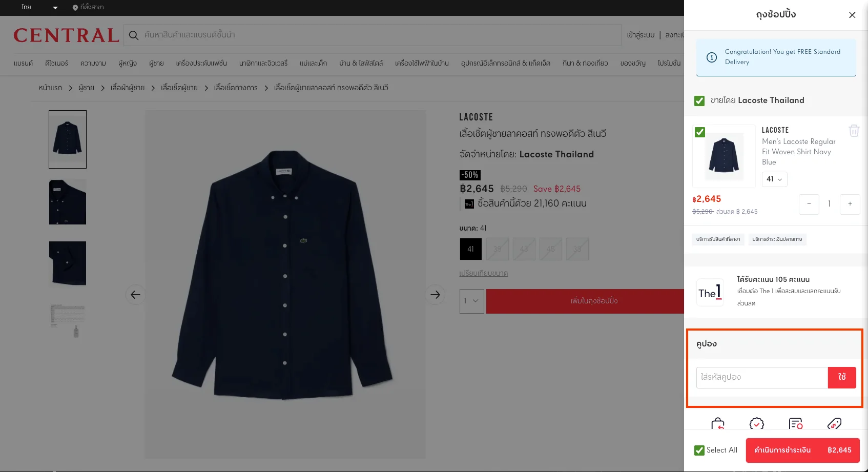Click the minus button to decrease quantity
This screenshot has width=868, height=472.
[809, 204]
